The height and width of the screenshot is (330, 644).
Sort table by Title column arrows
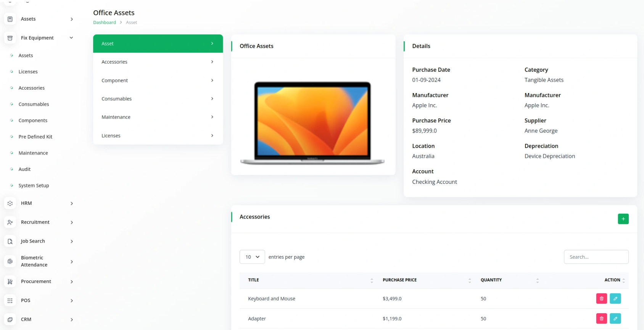(372, 280)
